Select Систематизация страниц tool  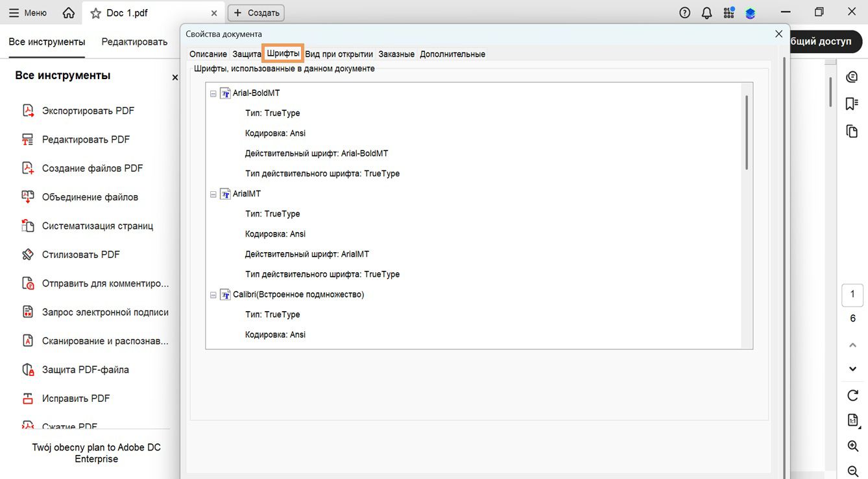click(88, 226)
